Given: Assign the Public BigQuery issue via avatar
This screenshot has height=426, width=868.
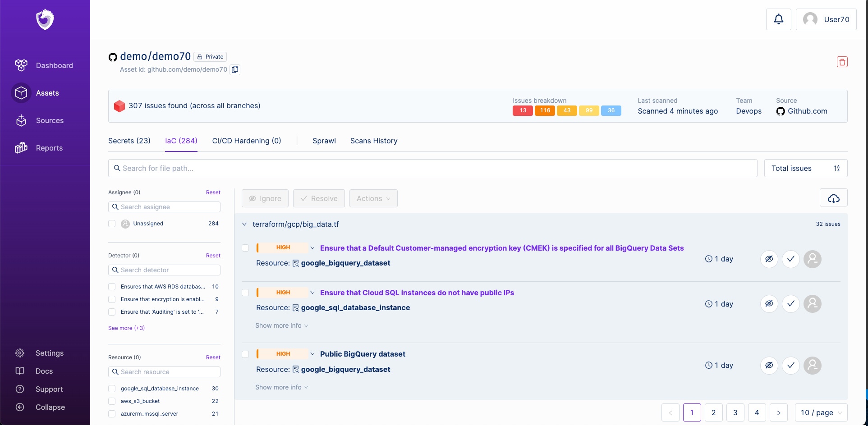Looking at the screenshot, I should pos(812,365).
